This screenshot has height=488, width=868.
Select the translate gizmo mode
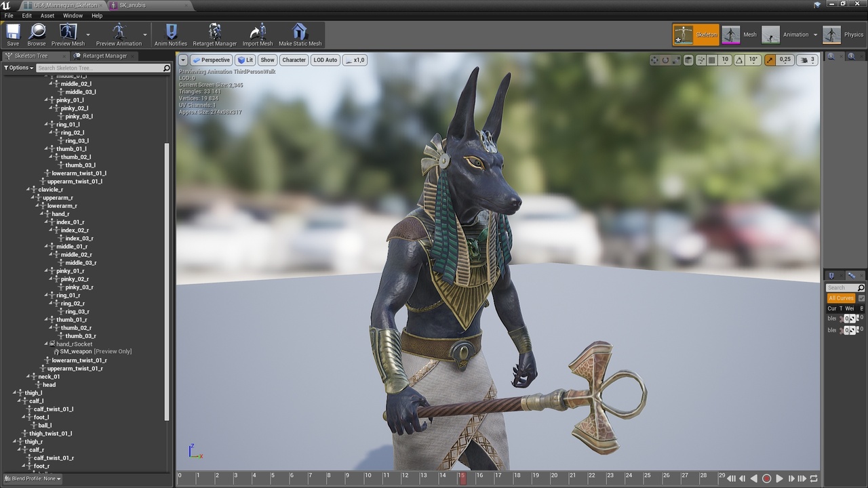(x=654, y=60)
